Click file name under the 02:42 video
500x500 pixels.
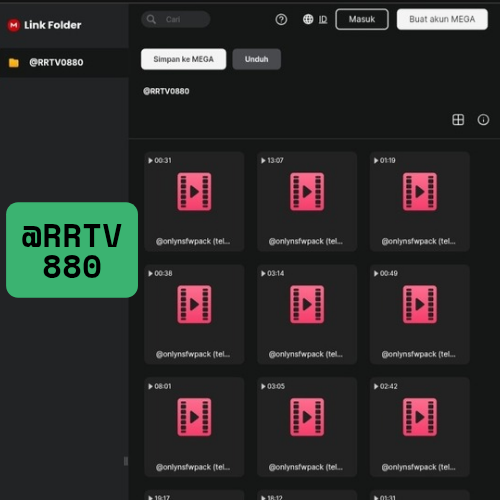[418, 467]
